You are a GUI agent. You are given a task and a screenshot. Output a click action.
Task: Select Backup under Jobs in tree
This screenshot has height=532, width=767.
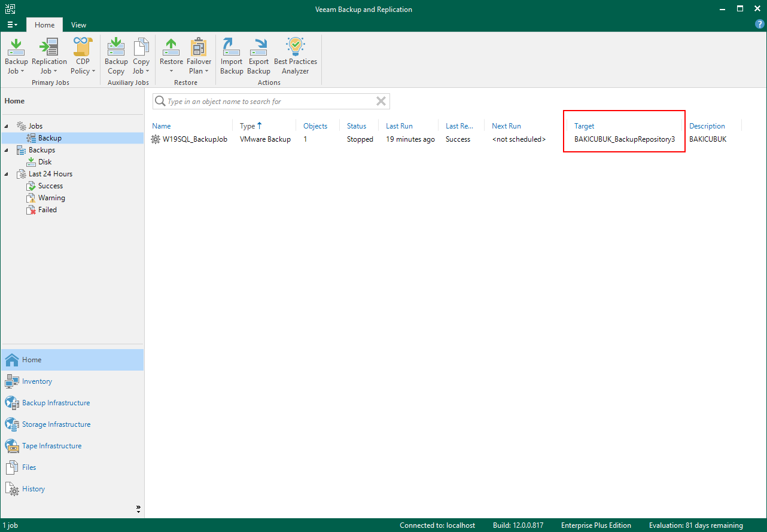pos(50,138)
